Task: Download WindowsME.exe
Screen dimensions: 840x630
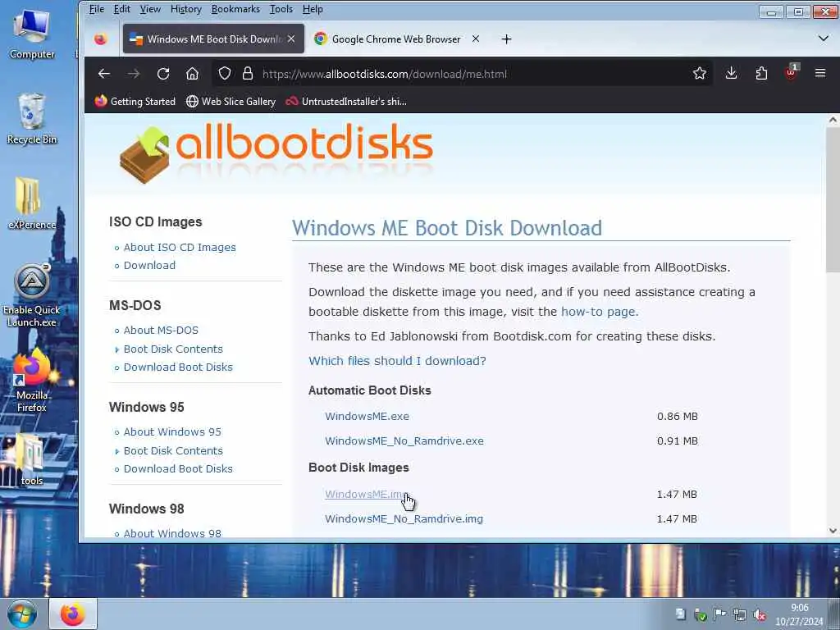Action: pyautogui.click(x=367, y=416)
